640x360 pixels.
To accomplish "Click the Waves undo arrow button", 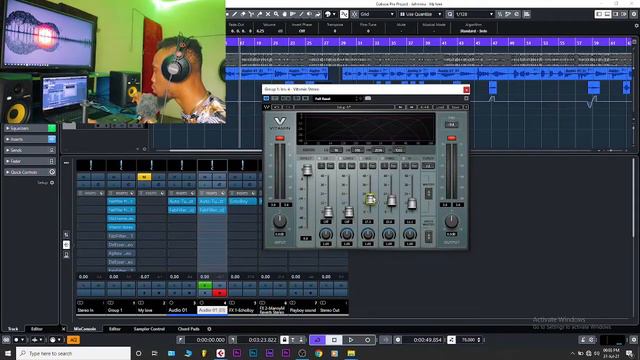I will (276, 107).
